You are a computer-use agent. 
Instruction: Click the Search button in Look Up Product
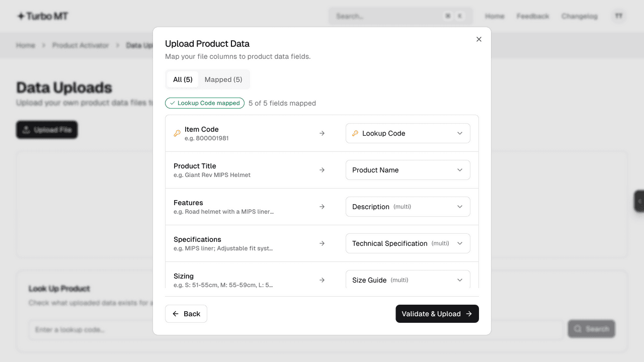[x=592, y=329]
